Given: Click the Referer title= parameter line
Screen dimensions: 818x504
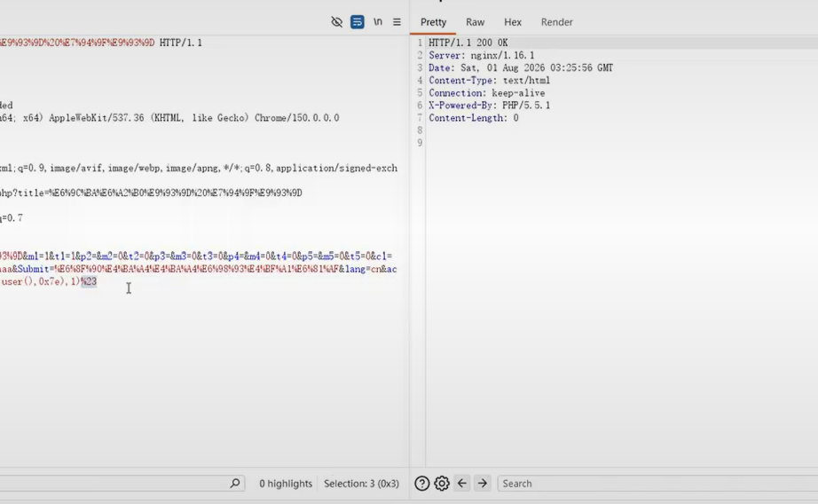Looking at the screenshot, I should pos(151,193).
